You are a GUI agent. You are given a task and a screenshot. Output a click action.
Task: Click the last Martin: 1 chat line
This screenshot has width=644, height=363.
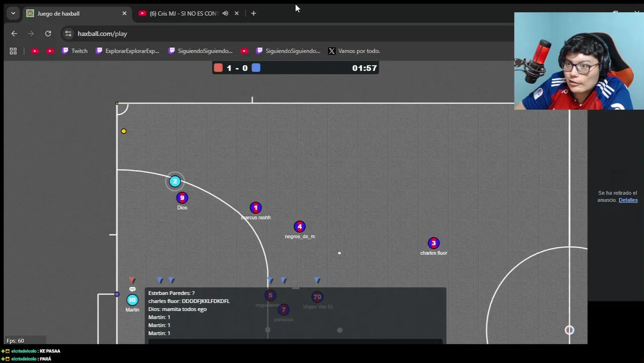point(159,333)
